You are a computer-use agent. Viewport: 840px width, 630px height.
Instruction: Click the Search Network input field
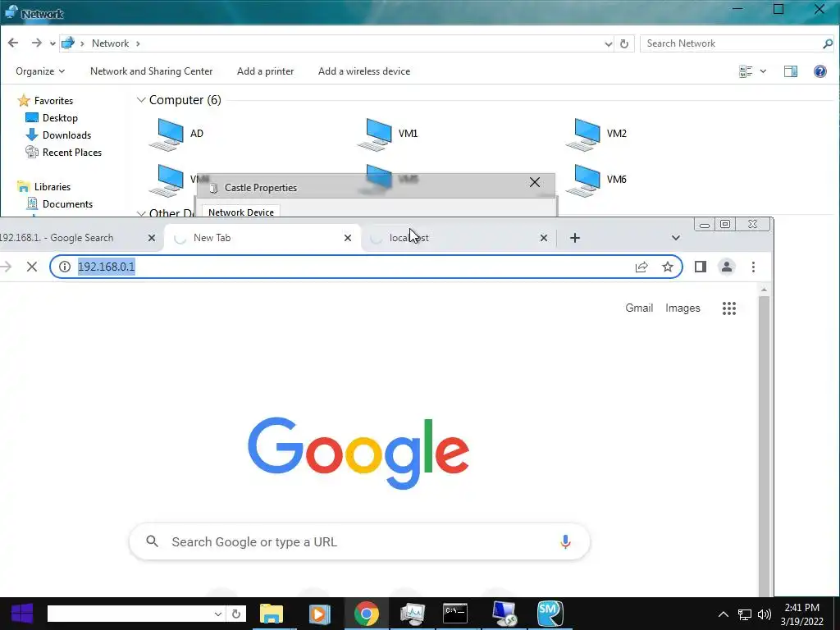(732, 43)
